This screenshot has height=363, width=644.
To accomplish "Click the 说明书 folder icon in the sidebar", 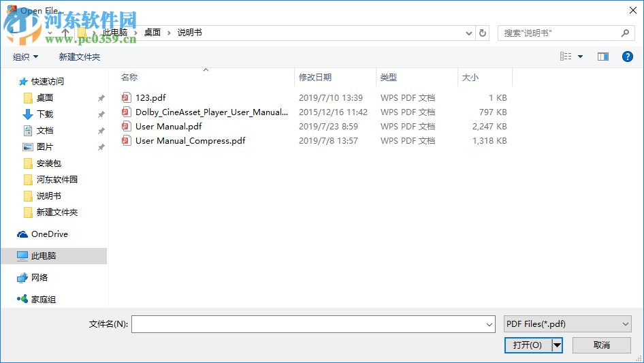I will point(28,196).
